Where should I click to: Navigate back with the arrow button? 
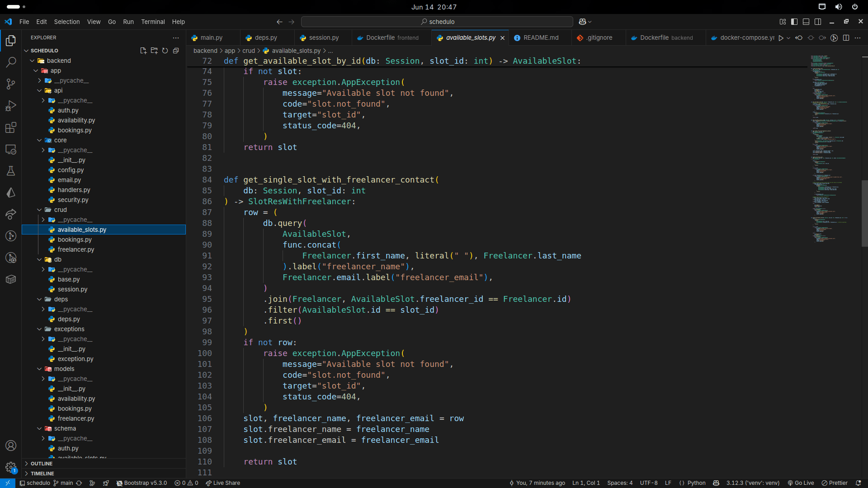279,22
